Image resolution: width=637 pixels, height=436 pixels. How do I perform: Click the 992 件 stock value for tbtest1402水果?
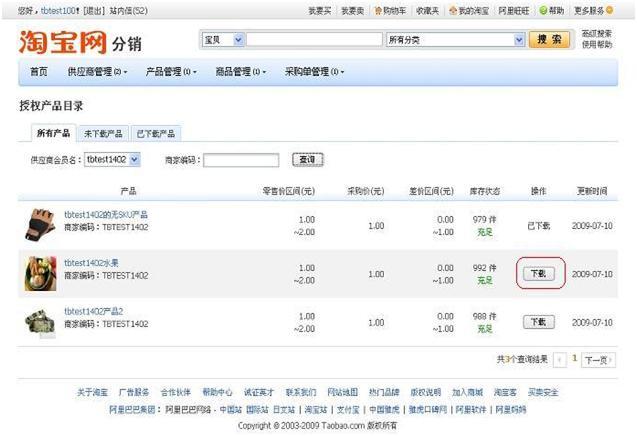pyautogui.click(x=484, y=268)
